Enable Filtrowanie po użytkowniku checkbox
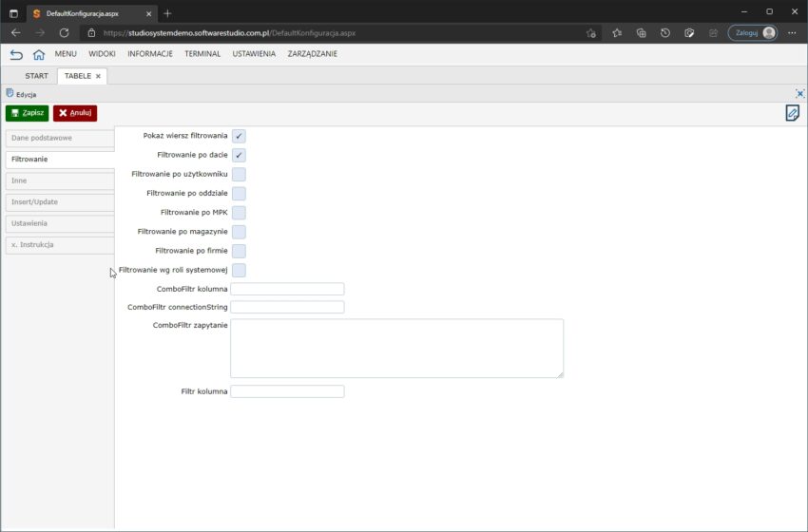 pos(239,175)
